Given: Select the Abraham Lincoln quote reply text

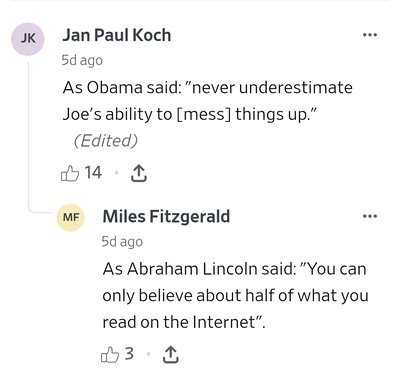Looking at the screenshot, I should (x=235, y=295).
